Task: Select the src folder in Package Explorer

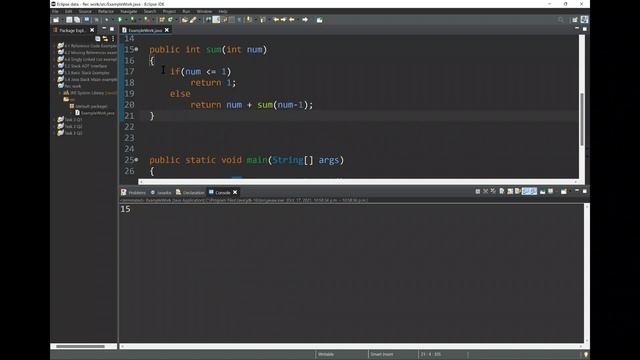Action: [x=69, y=100]
